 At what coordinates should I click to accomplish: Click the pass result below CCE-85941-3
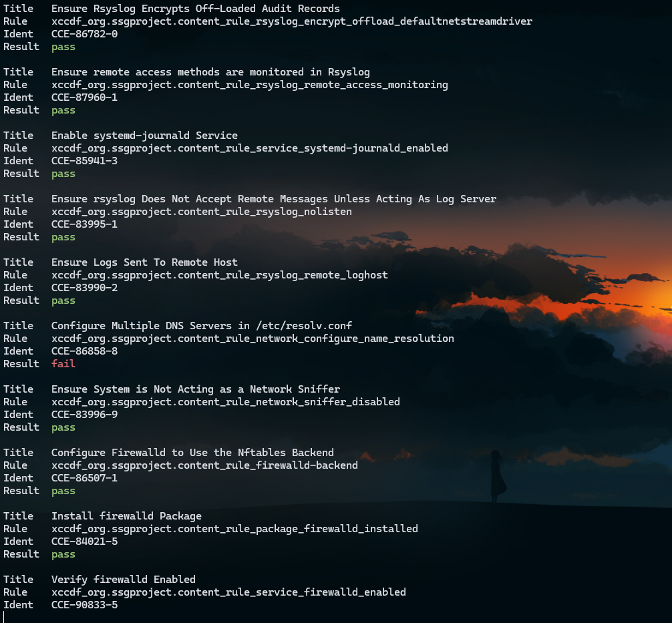[x=63, y=174]
